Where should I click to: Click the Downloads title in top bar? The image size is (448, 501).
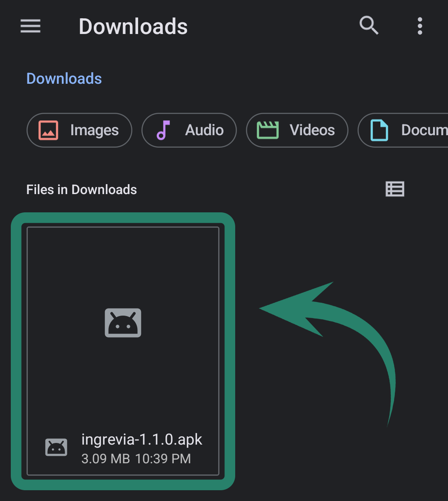tap(133, 27)
